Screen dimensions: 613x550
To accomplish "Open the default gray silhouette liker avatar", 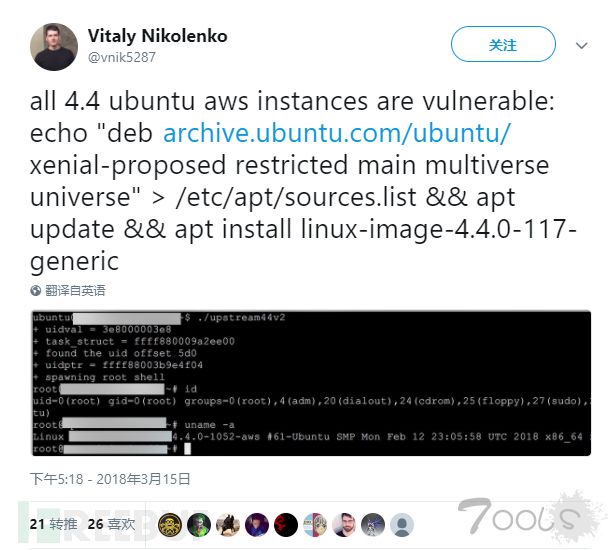I will (x=401, y=525).
